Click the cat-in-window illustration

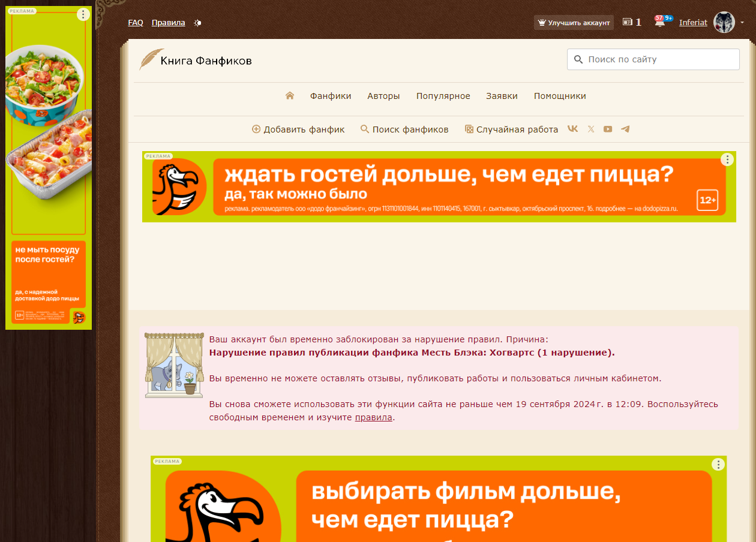click(174, 365)
